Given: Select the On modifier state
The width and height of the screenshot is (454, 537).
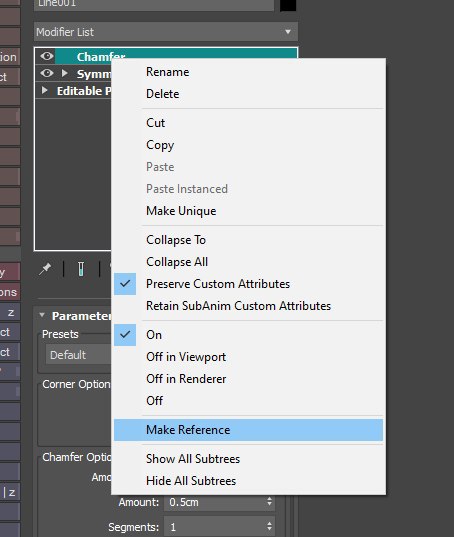Looking at the screenshot, I should (x=248, y=335).
